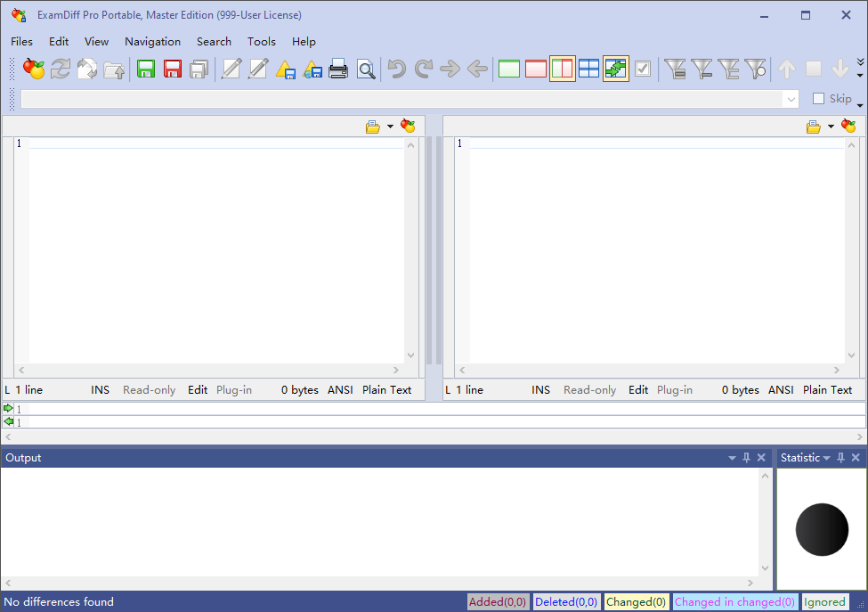Open the Navigation menu
Viewport: 868px width, 612px height.
coord(152,41)
